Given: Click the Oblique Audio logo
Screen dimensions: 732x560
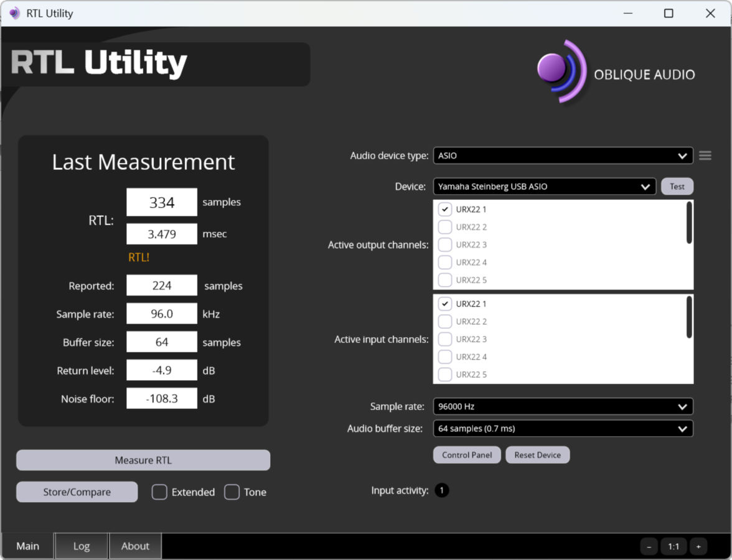Looking at the screenshot, I should [x=616, y=72].
